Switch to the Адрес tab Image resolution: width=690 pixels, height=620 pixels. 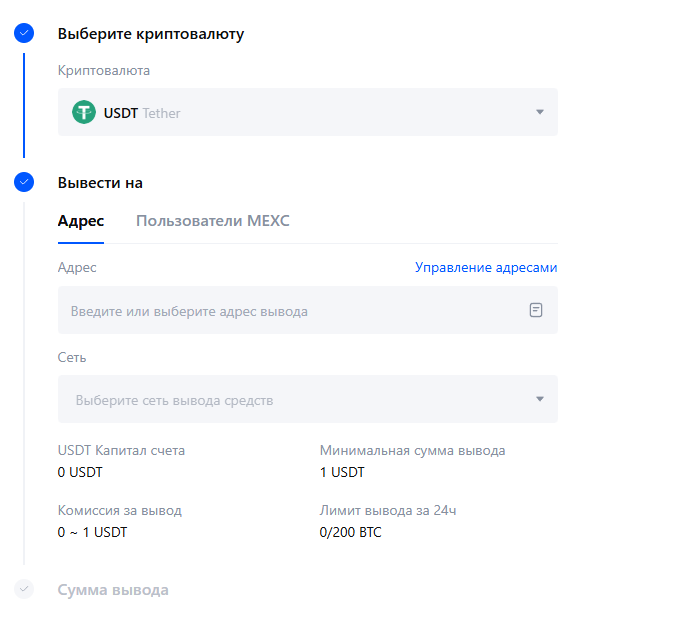81,221
